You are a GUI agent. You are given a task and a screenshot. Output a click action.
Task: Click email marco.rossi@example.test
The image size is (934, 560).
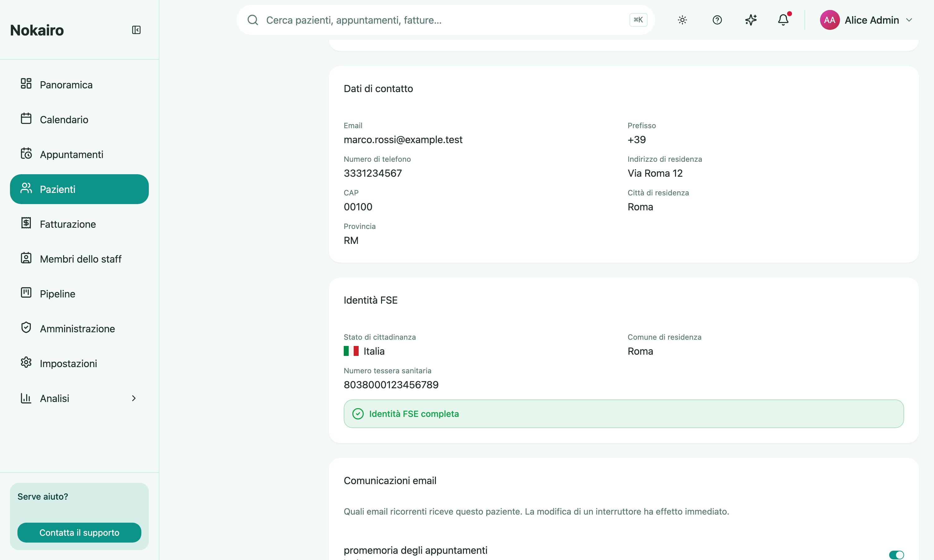point(403,140)
